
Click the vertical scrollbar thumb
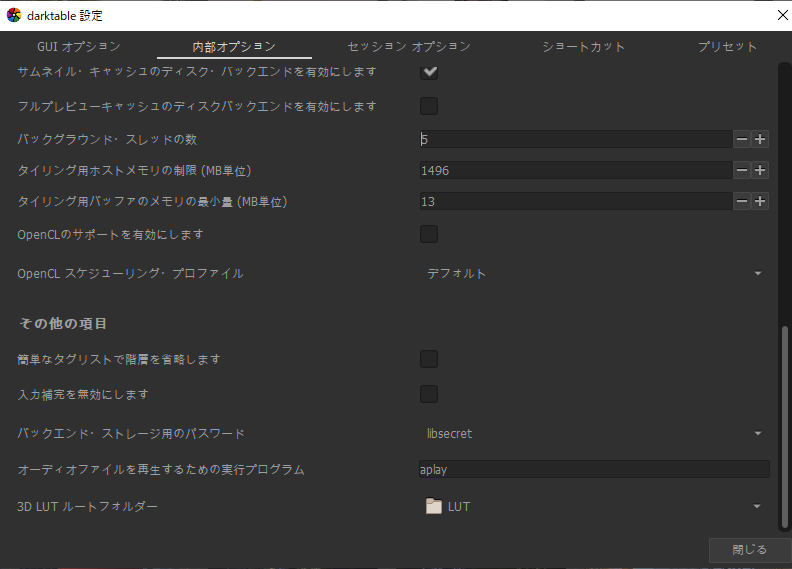(784, 427)
